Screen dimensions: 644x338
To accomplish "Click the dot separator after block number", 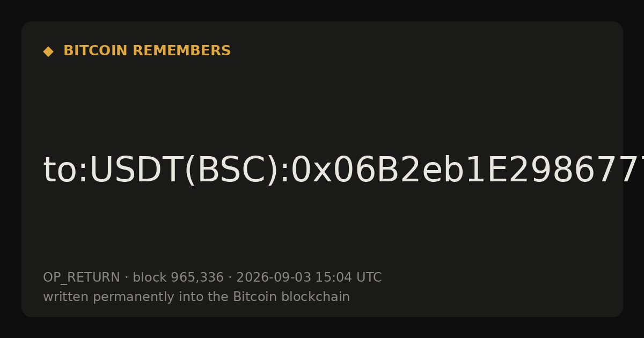I will 230,278.
